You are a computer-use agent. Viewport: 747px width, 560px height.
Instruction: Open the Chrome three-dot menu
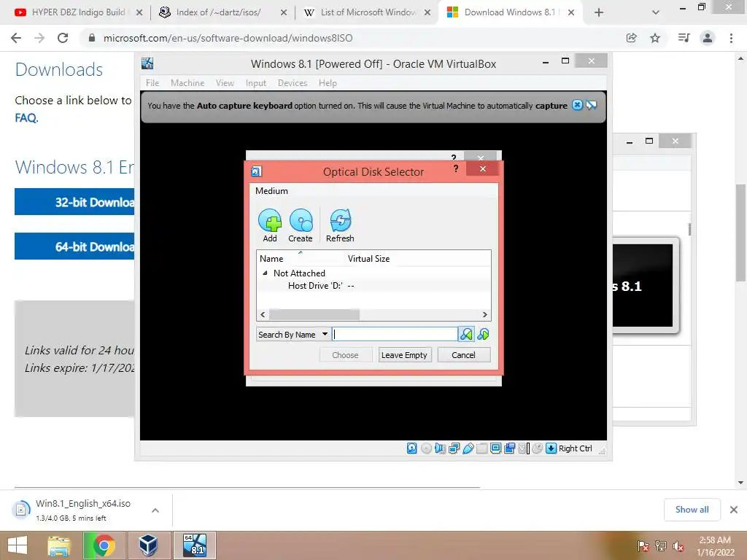pyautogui.click(x=731, y=38)
